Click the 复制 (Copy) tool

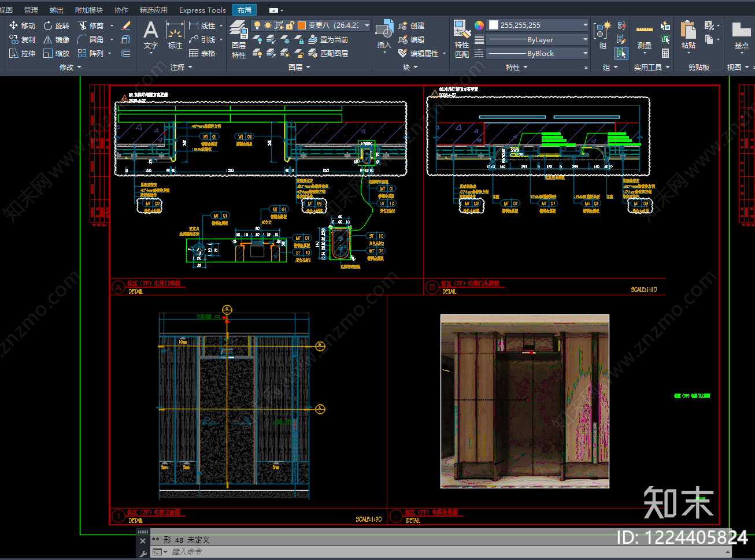pos(22,39)
